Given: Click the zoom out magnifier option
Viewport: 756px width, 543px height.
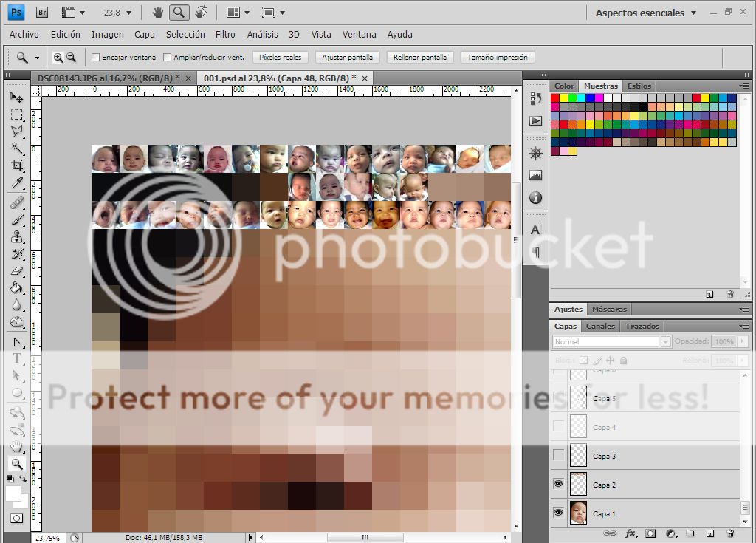Looking at the screenshot, I should click(72, 58).
